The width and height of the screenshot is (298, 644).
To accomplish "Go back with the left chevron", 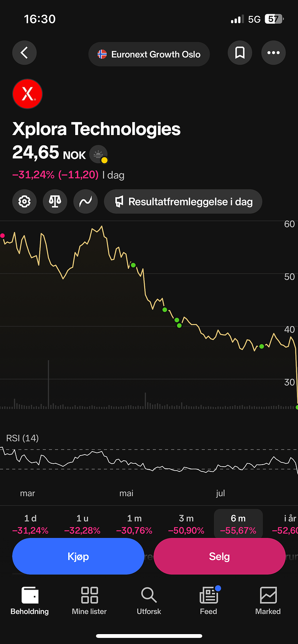I will click(24, 53).
